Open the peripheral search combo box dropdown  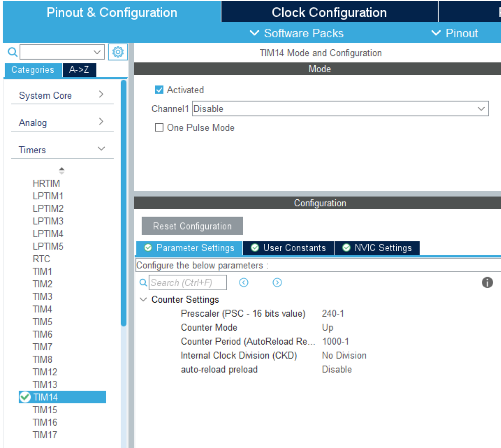97,52
